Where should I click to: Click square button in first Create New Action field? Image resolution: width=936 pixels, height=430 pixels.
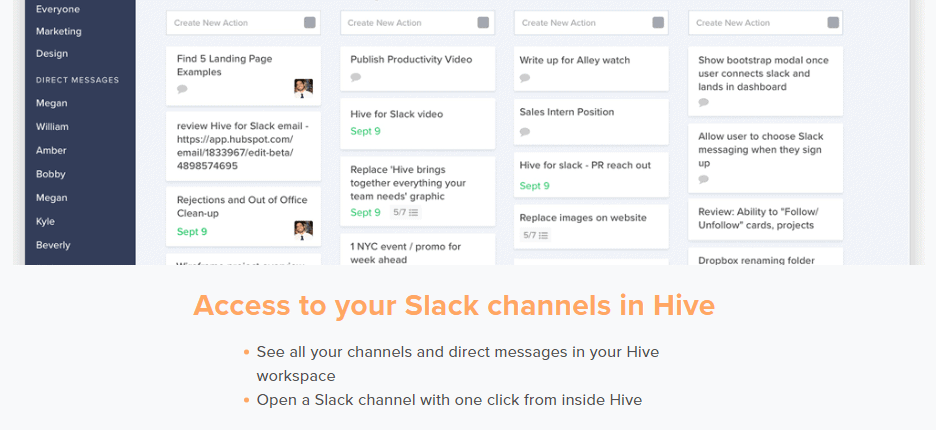(310, 23)
